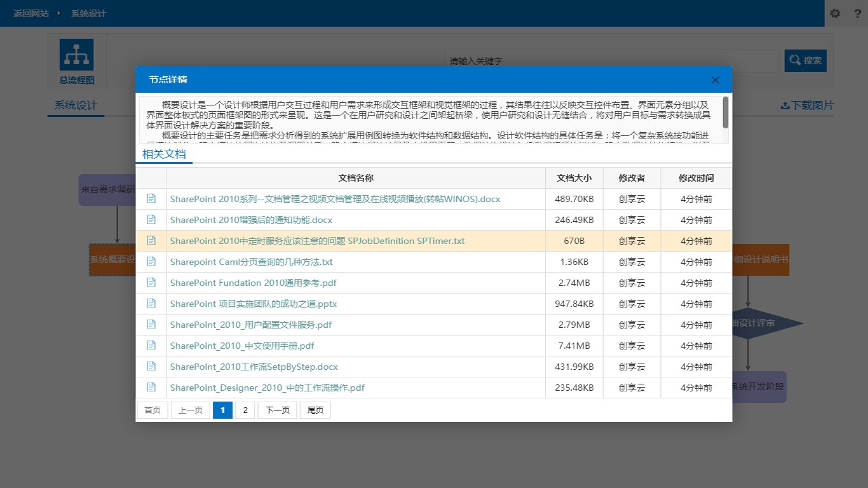
Task: Click the 235.48KB size cell
Action: 574,388
